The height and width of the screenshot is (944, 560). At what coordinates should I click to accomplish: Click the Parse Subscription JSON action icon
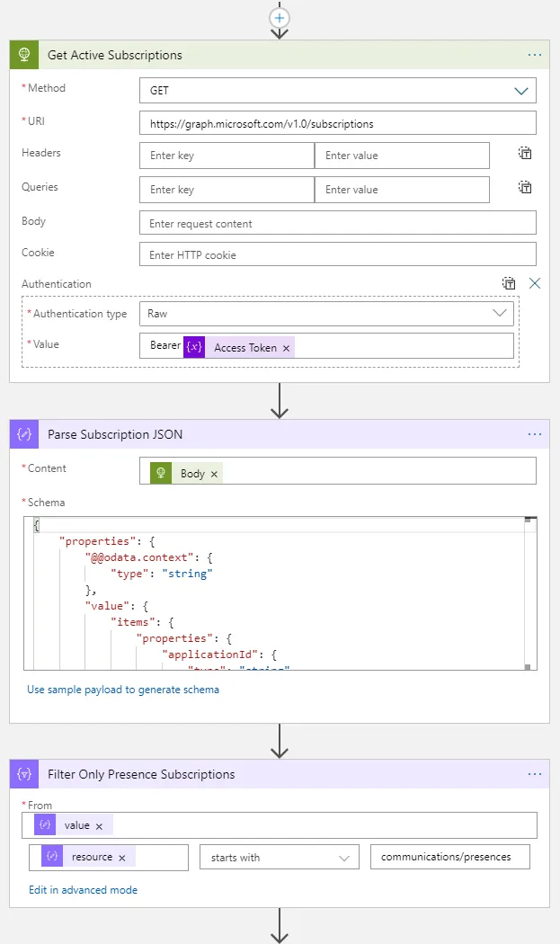point(24,434)
